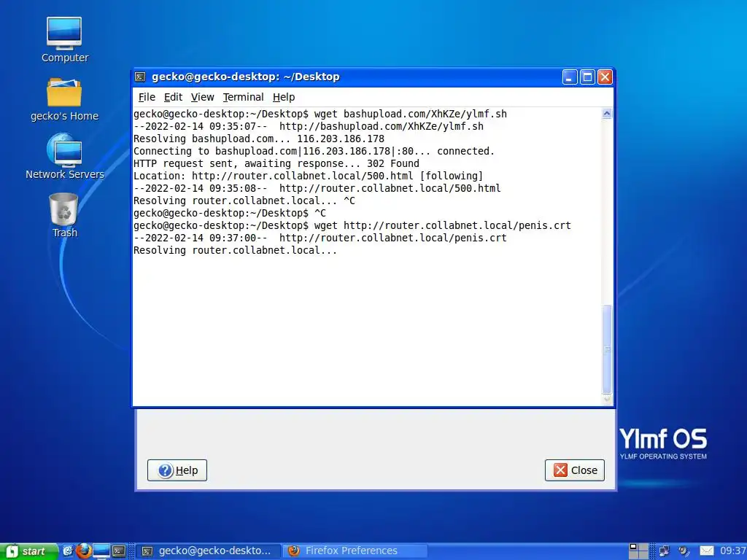Image resolution: width=747 pixels, height=560 pixels.
Task: Click the workspace switcher in the taskbar
Action: pyautogui.click(x=638, y=551)
